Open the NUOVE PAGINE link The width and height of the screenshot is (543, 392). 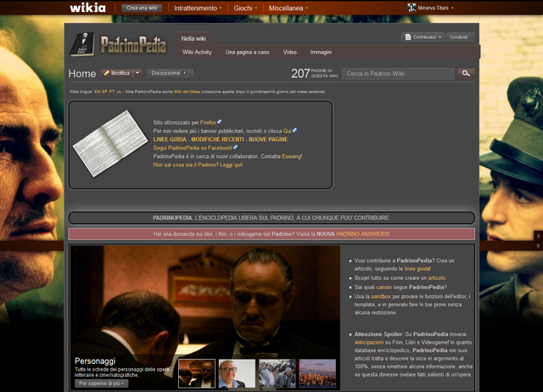pos(268,139)
